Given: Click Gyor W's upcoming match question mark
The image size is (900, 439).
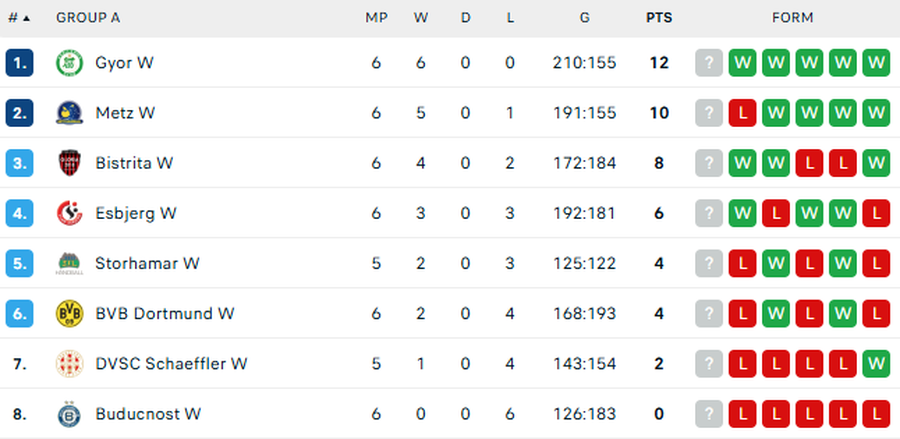Looking at the screenshot, I should point(709,63).
